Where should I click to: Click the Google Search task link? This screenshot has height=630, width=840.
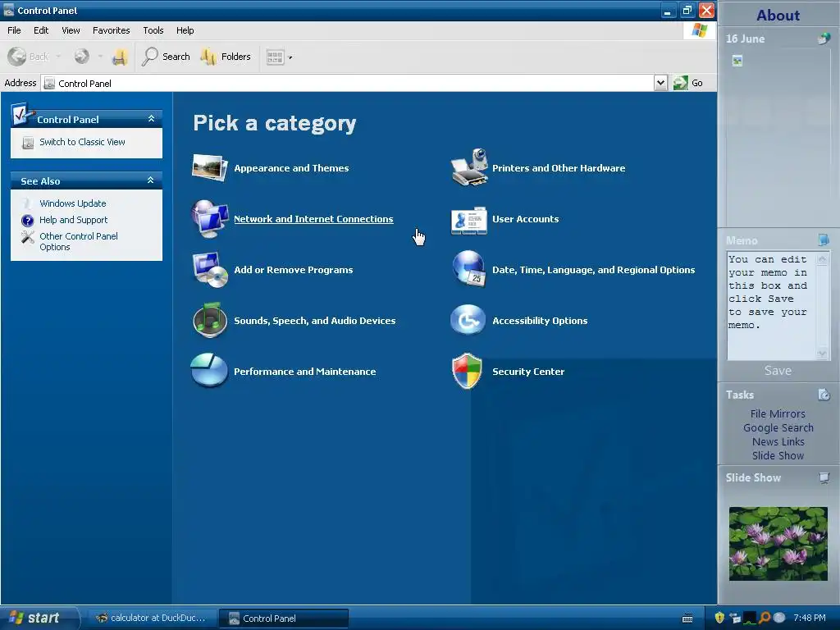[x=778, y=427]
